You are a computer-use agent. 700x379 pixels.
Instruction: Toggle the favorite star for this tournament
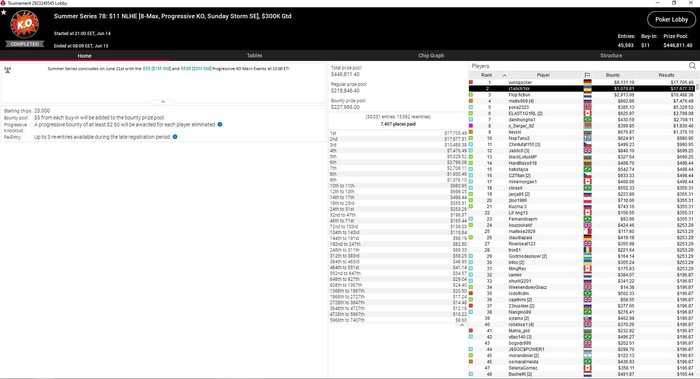(4, 12)
